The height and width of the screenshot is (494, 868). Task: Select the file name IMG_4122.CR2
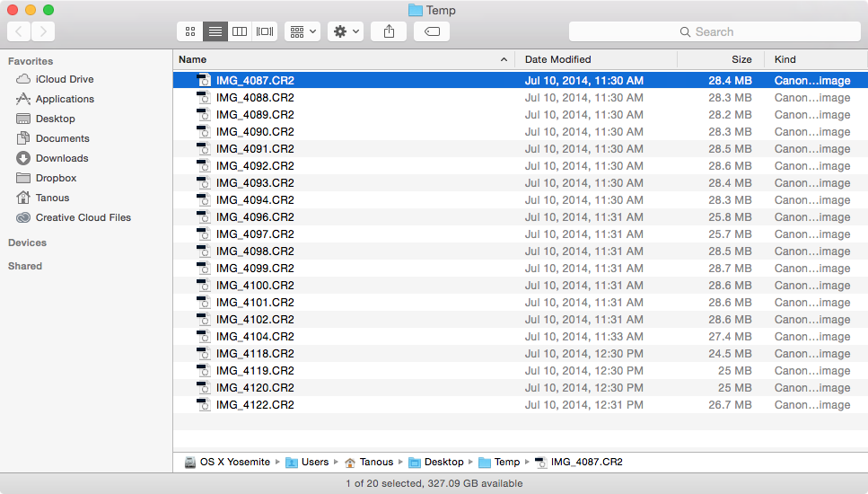coord(255,405)
